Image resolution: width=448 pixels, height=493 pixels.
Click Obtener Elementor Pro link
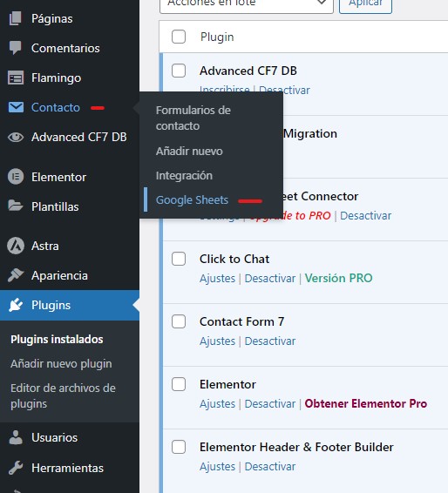365,403
